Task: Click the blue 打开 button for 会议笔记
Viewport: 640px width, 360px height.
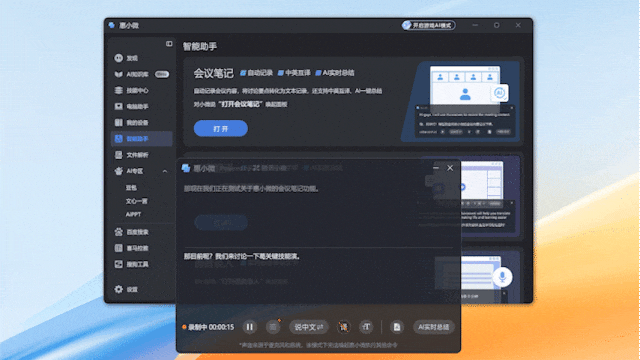Action: tap(220, 129)
